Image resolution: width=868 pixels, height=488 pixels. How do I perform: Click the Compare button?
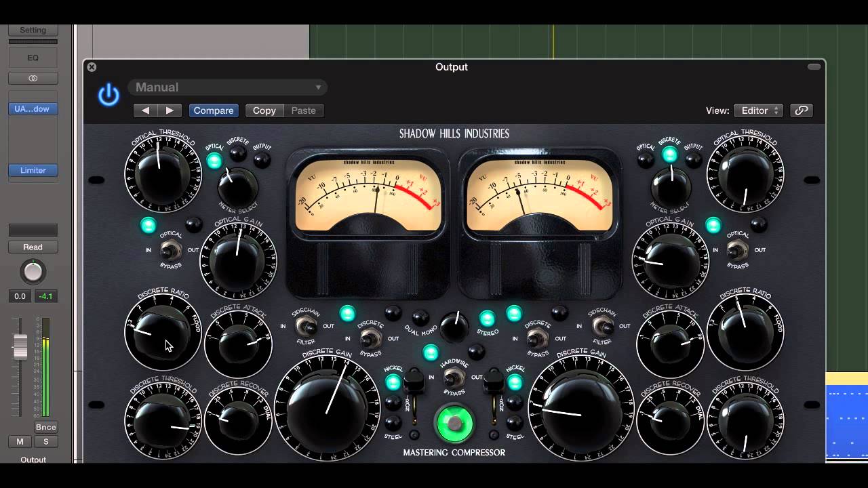[213, 110]
